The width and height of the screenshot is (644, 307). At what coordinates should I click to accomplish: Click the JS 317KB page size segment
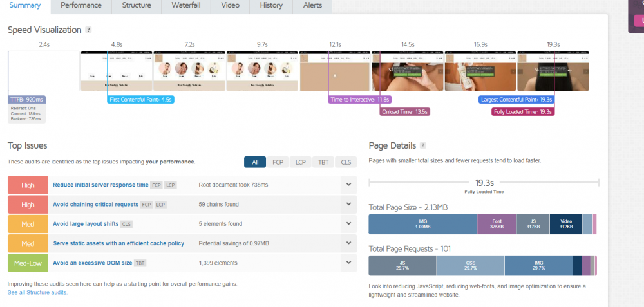coord(533,224)
